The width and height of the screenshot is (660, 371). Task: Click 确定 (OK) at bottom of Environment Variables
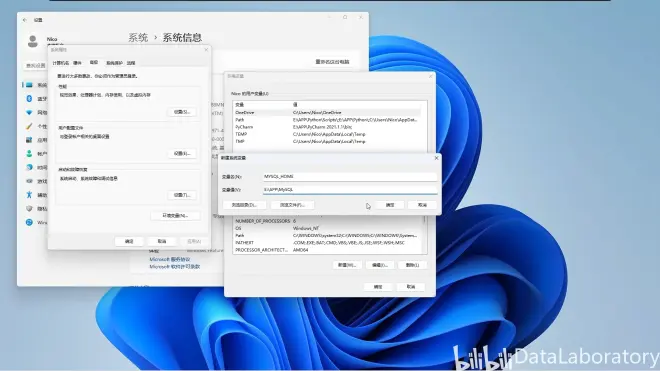tap(378, 287)
